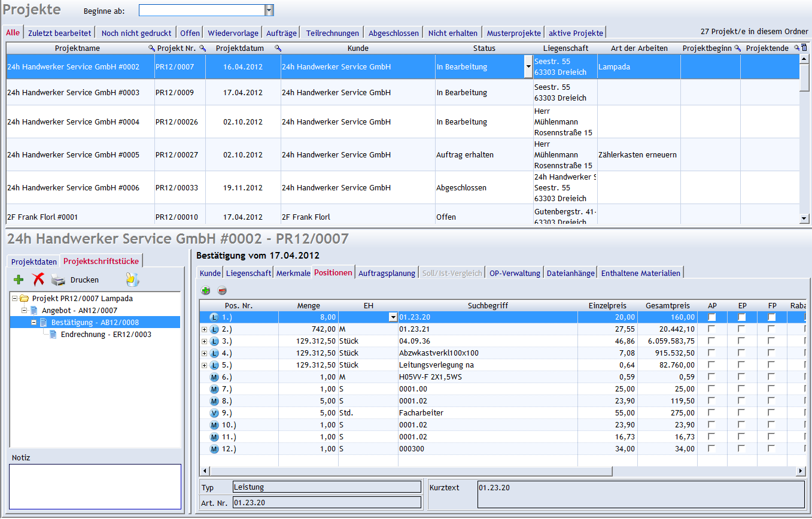Open the Beginne ab dropdown

tap(269, 10)
